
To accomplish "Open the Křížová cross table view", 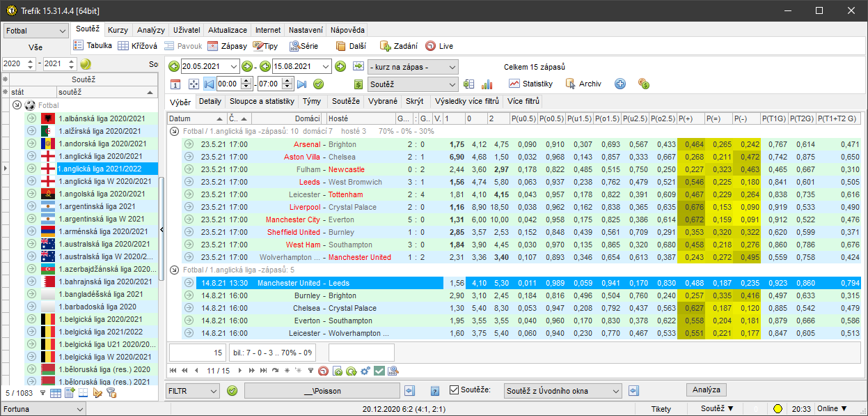I will [137, 46].
